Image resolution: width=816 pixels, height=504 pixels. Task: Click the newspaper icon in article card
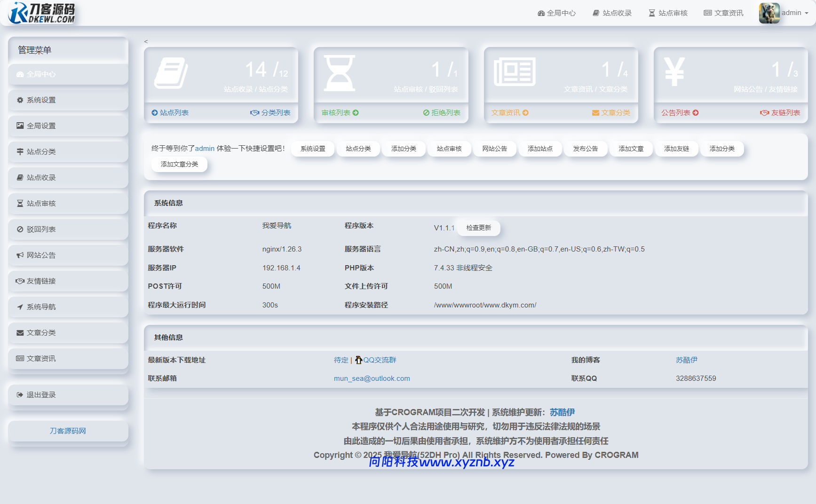pos(514,72)
